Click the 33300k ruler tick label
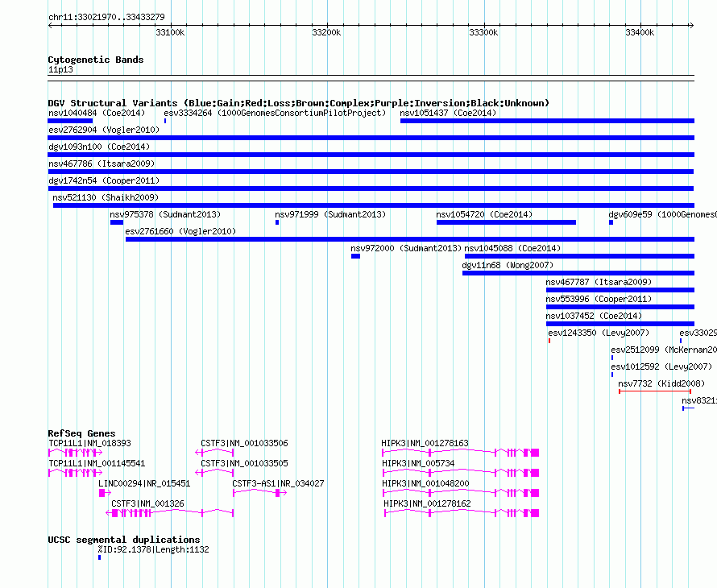The width and height of the screenshot is (717, 588). (483, 32)
